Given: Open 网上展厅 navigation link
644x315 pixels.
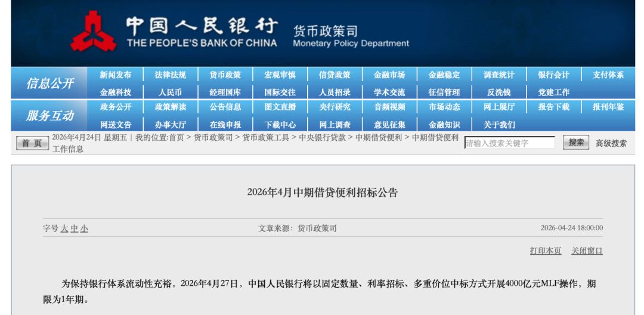Looking at the screenshot, I should tap(499, 107).
